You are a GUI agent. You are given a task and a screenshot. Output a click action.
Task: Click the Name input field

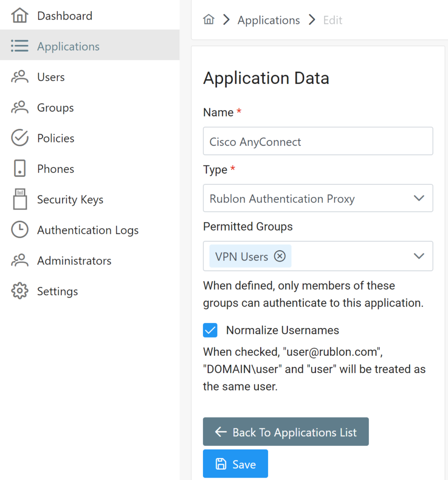pos(318,142)
